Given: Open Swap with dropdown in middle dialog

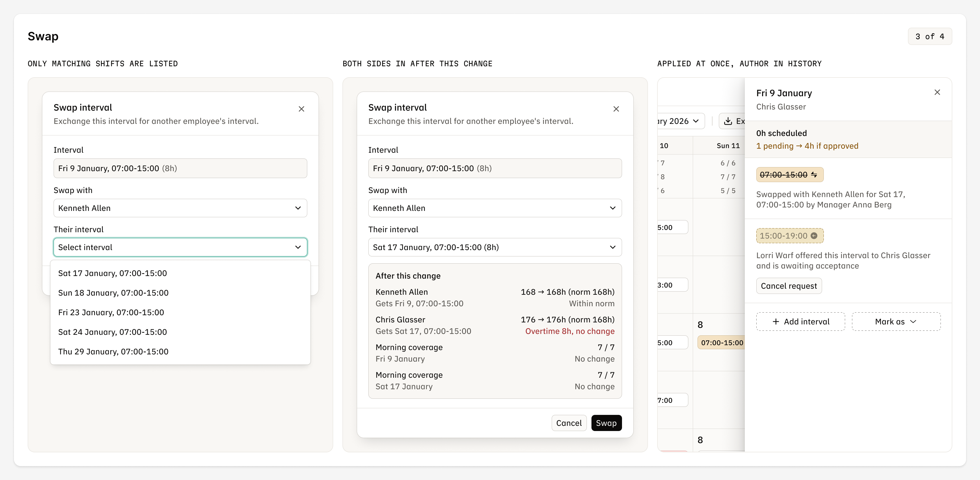Looking at the screenshot, I should [495, 208].
